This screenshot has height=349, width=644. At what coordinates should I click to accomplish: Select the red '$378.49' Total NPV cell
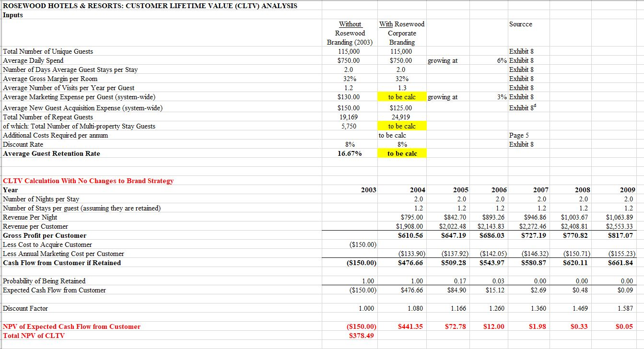tap(362, 336)
